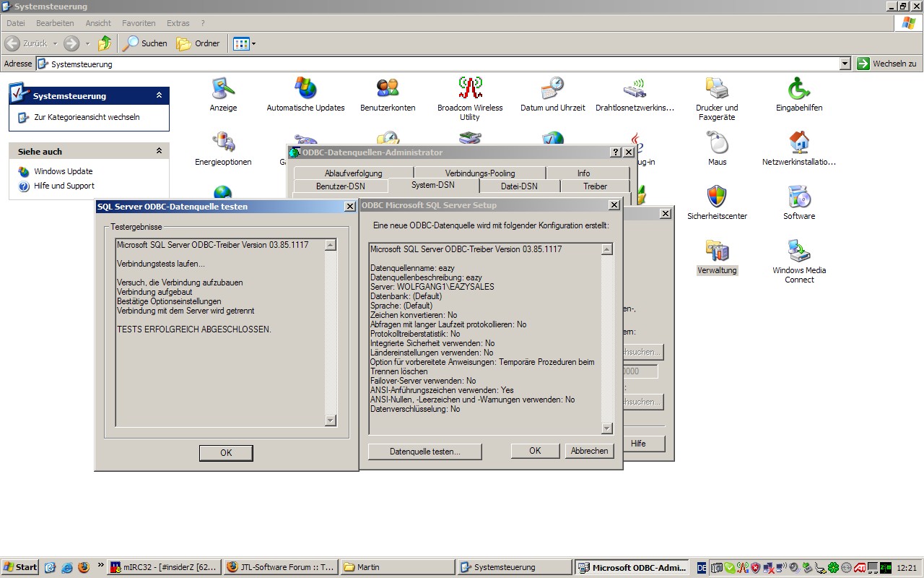Open the Maus settings icon
Image resolution: width=924 pixels, height=578 pixels.
point(717,143)
